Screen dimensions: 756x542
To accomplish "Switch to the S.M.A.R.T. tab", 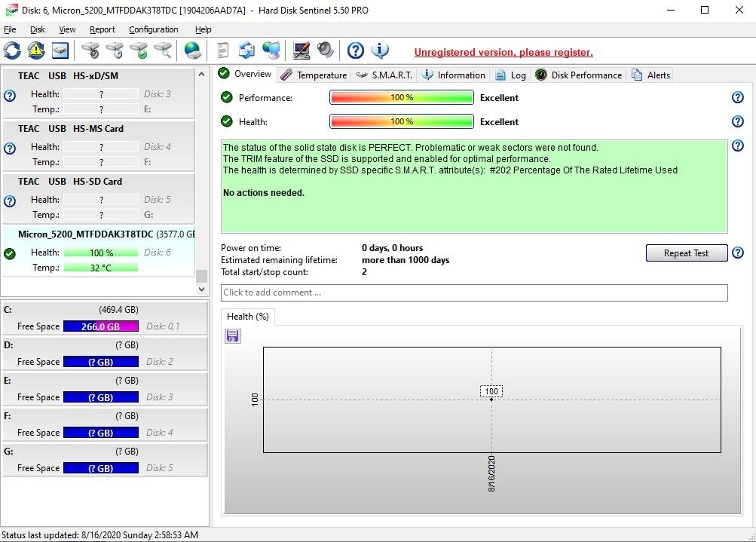I will click(391, 75).
